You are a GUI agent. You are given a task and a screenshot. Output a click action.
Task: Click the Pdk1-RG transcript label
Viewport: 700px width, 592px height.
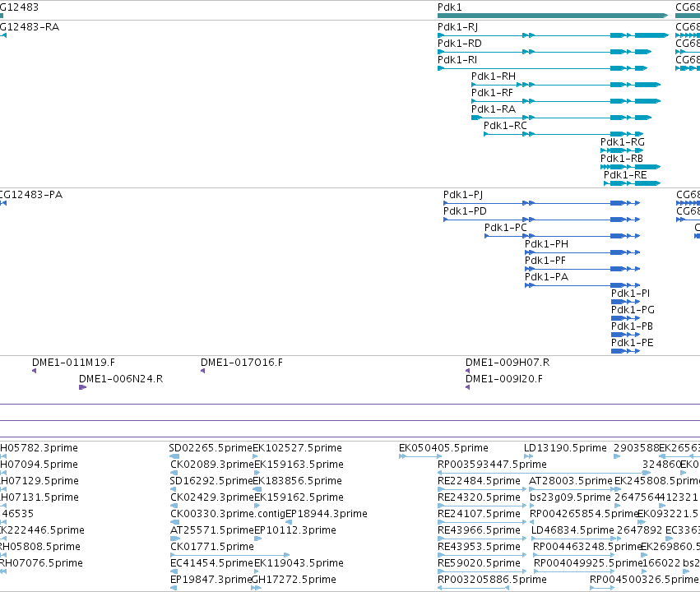[623, 142]
